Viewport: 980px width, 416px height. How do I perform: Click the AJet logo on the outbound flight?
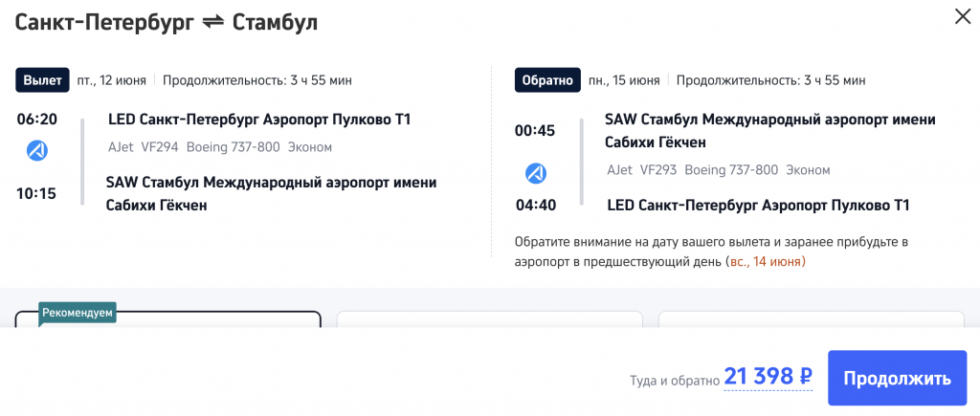pyautogui.click(x=36, y=150)
